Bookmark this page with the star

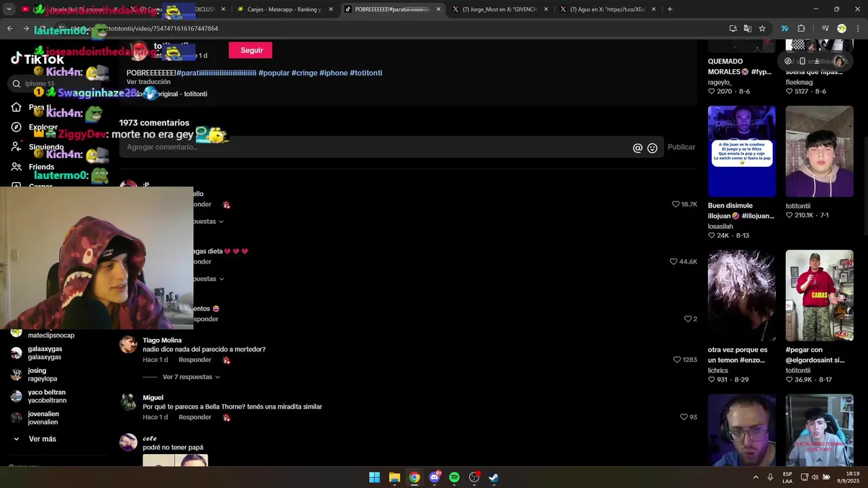click(762, 28)
